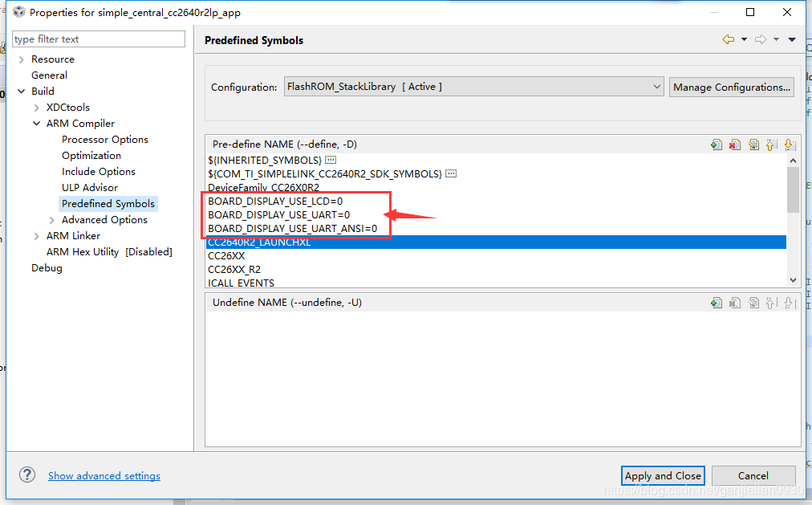Screen dimensions: 812x505
Task: Select BOARD_DISPLAY_USE_LCD=0 symbol
Action: pos(275,201)
